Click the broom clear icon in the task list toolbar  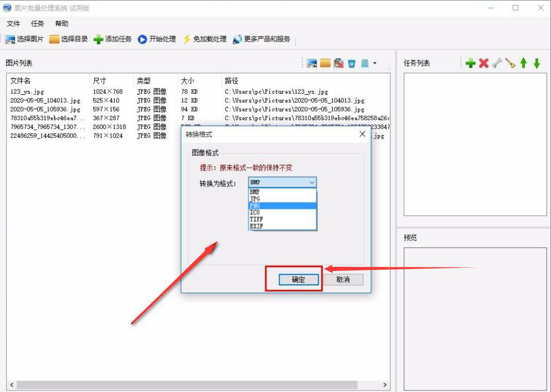coord(510,63)
